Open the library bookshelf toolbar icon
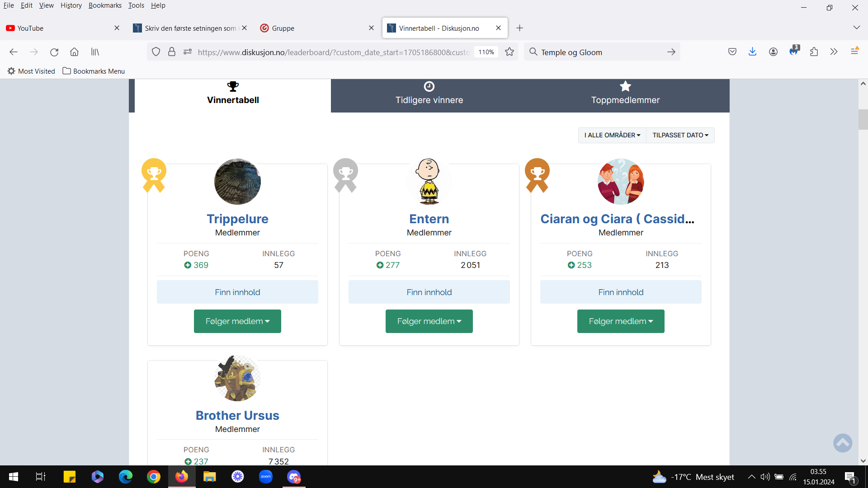This screenshot has width=868, height=488. coord(95,52)
